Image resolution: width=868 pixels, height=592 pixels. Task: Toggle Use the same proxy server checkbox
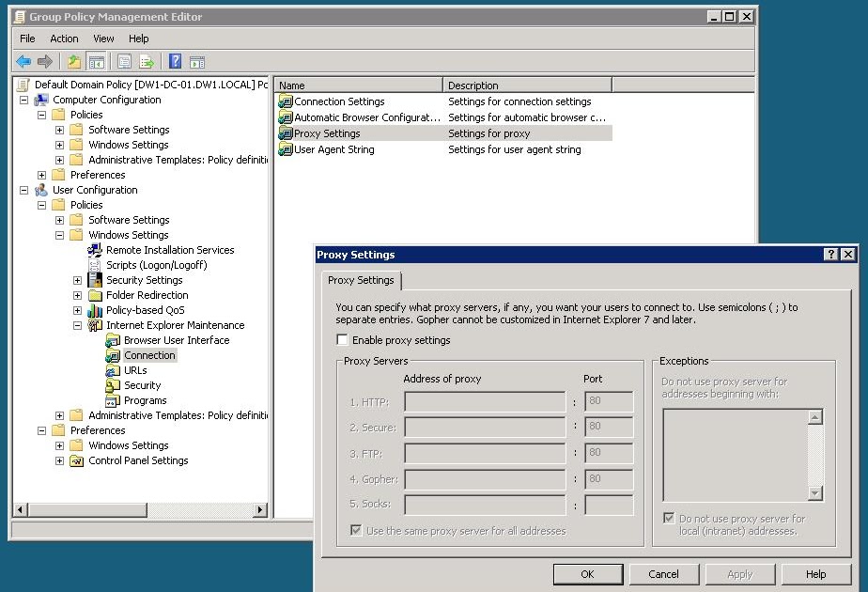(x=356, y=530)
